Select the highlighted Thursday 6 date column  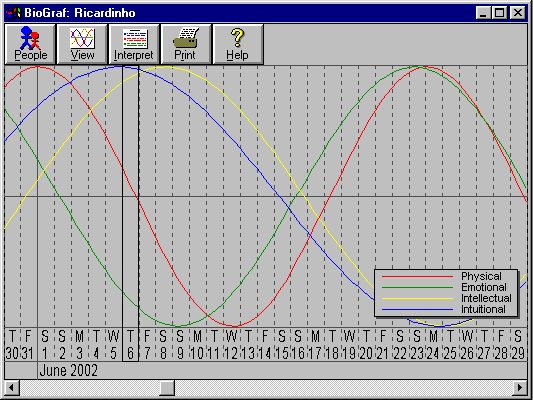[131, 345]
